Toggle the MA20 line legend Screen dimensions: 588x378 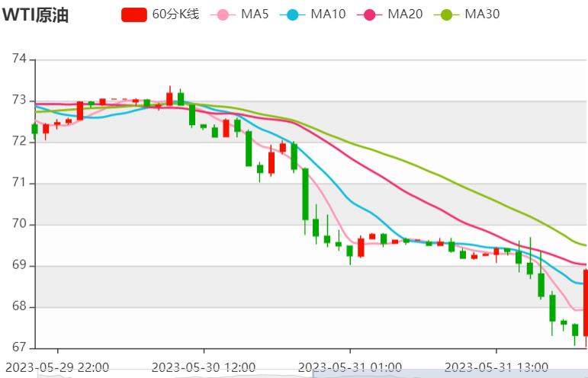(390, 14)
